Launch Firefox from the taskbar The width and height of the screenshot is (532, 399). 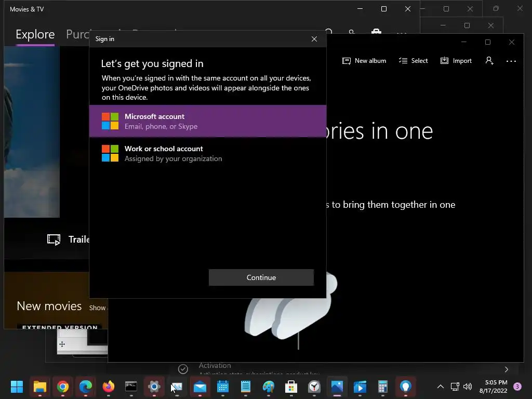pyautogui.click(x=109, y=387)
